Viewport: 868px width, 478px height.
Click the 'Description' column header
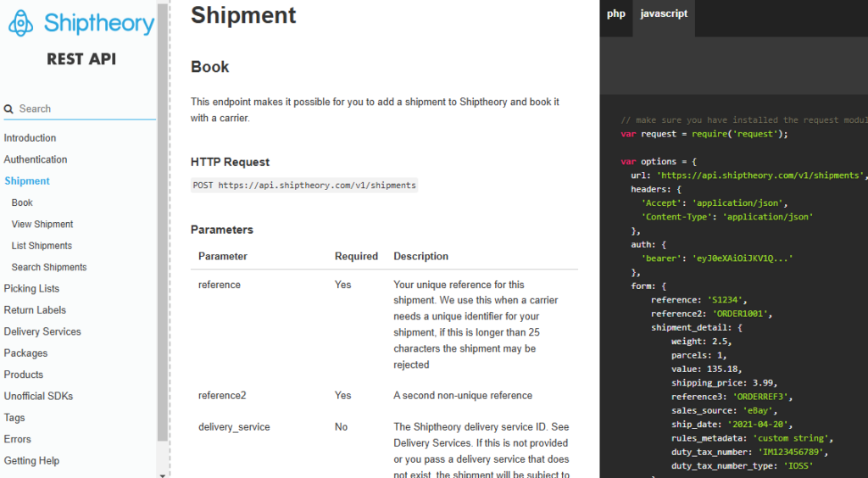(420, 256)
